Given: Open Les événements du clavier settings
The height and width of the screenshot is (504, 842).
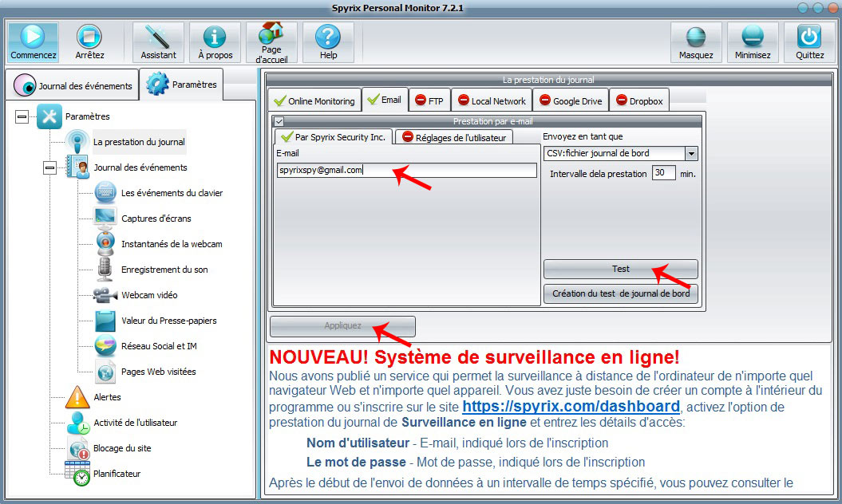Looking at the screenshot, I should point(172,193).
